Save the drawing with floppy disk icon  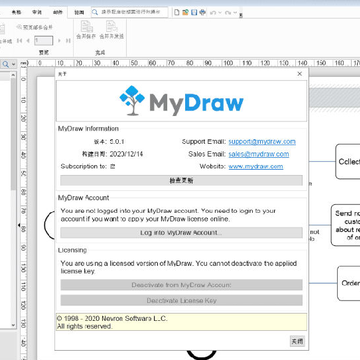click(x=194, y=13)
